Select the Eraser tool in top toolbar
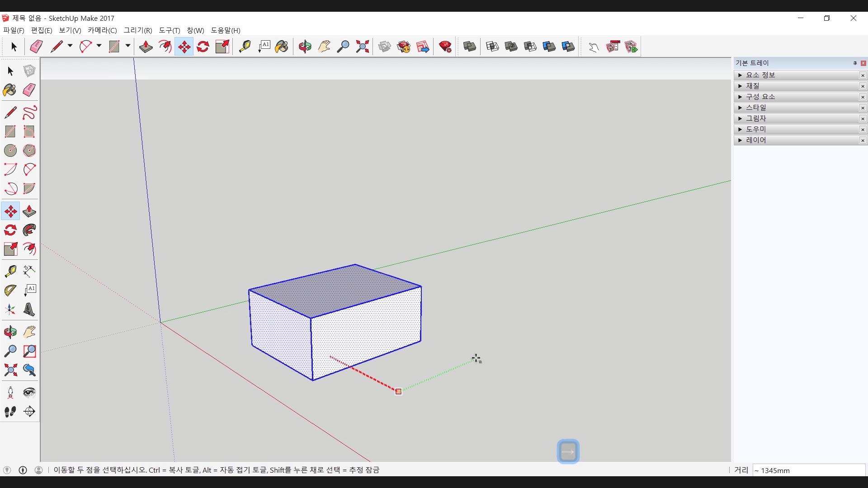 (36, 47)
